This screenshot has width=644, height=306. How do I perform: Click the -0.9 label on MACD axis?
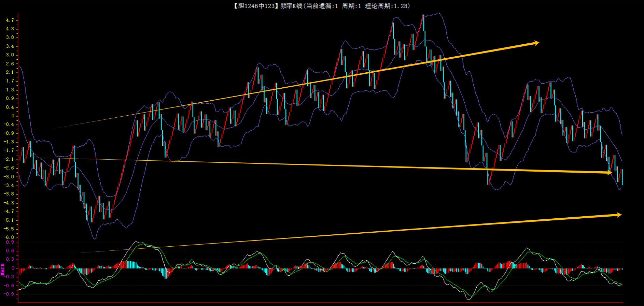pyautogui.click(x=10, y=294)
